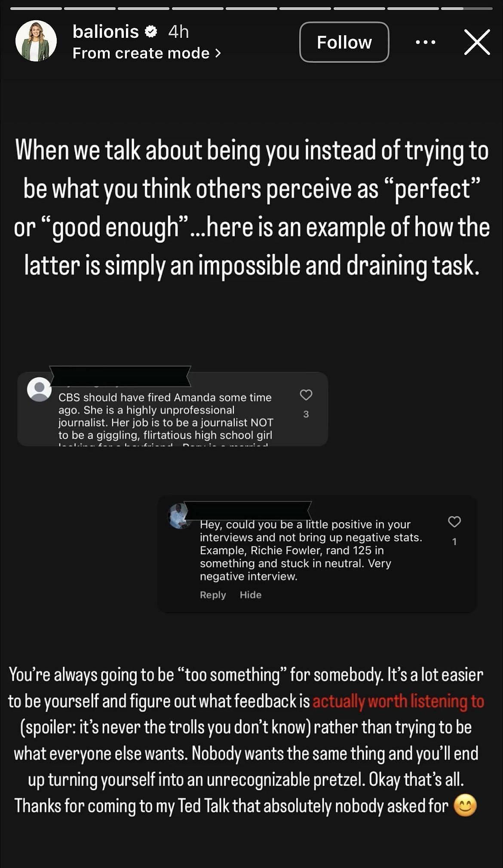The height and width of the screenshot is (868, 503).
Task: Click the first commenter's default avatar icon
Action: [x=39, y=389]
